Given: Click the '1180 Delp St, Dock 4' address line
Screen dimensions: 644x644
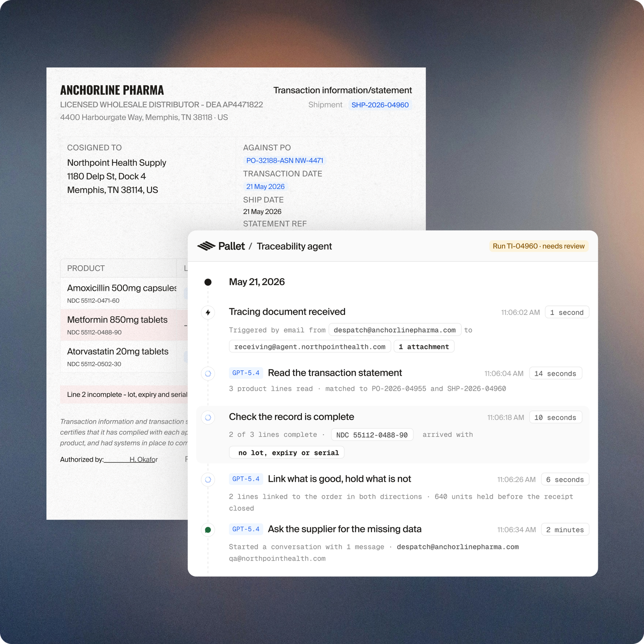Looking at the screenshot, I should [x=106, y=176].
